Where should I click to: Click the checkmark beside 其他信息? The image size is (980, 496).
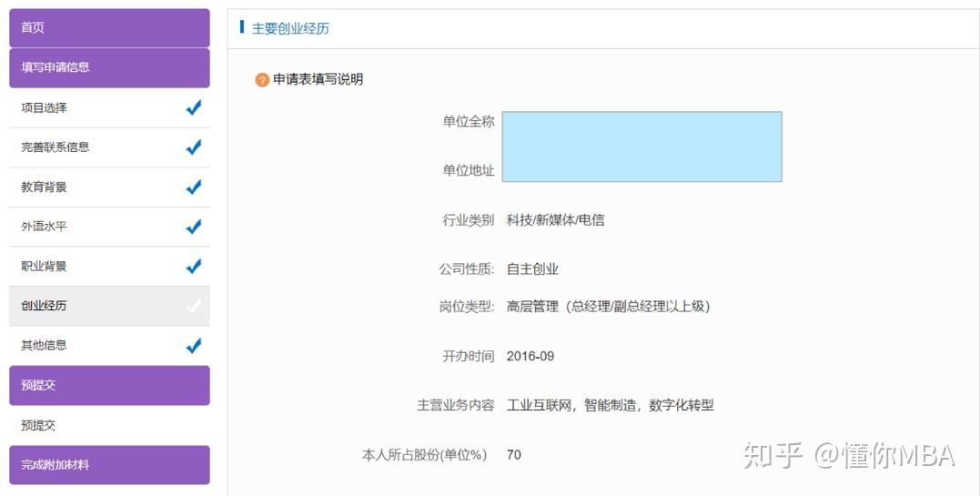point(193,346)
